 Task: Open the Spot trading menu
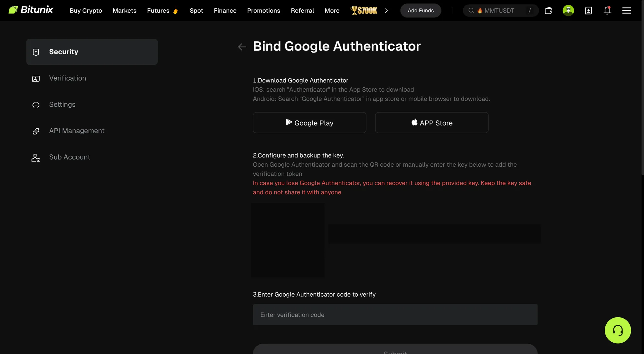click(x=196, y=11)
